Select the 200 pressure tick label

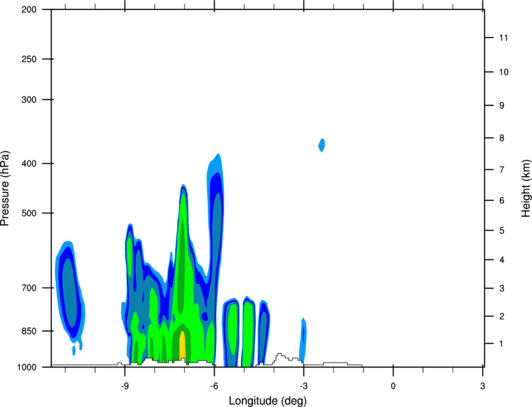(29, 9)
